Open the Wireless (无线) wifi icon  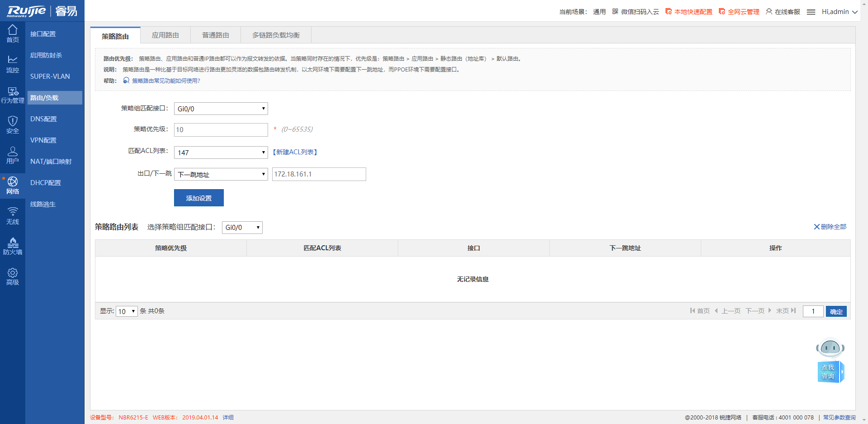pyautogui.click(x=13, y=216)
